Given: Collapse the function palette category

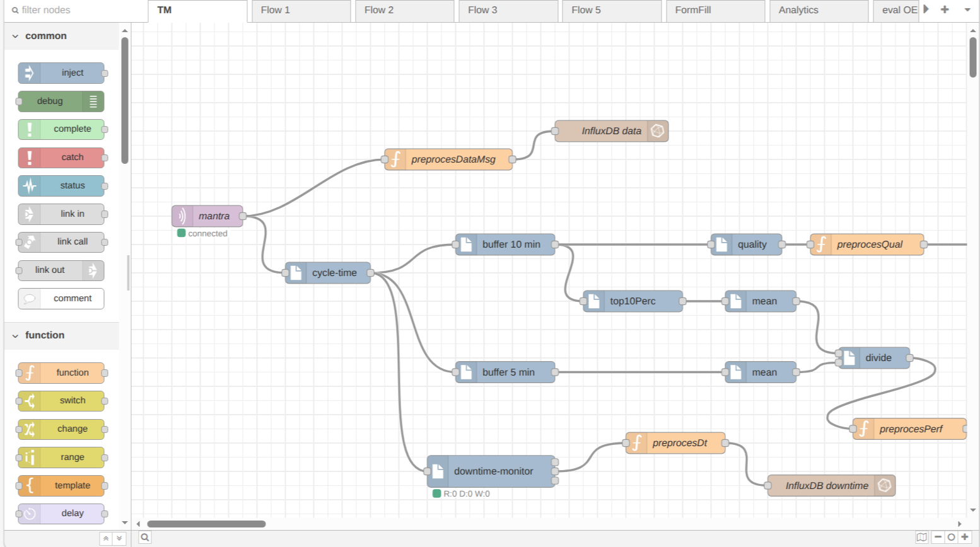Looking at the screenshot, I should [61, 335].
